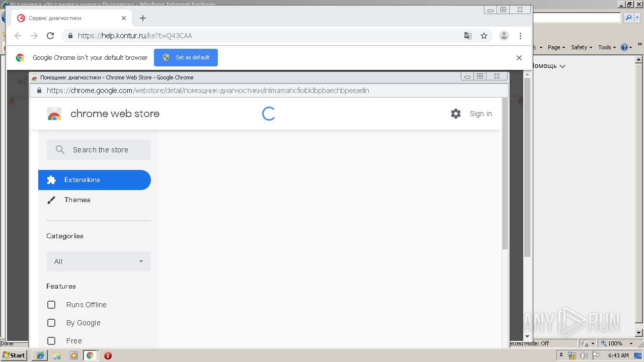
Task: Open new tab with plus button
Action: [143, 18]
